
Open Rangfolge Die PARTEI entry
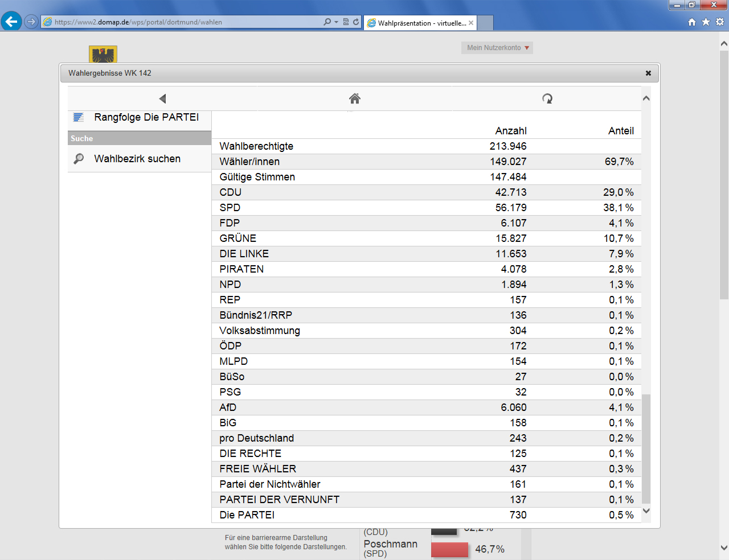tap(140, 117)
